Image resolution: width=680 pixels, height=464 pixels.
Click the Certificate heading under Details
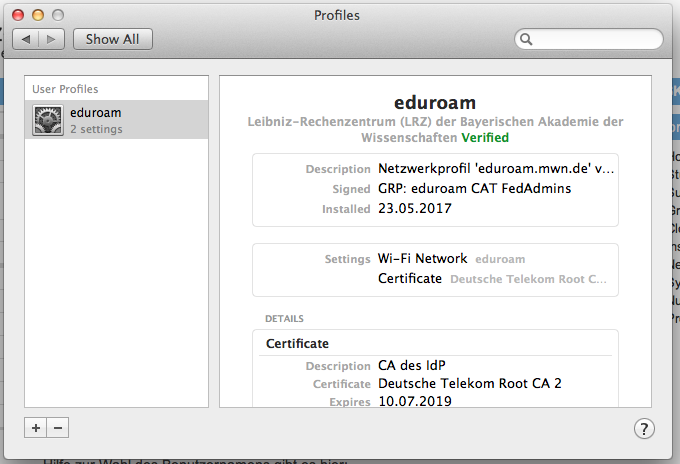[297, 343]
